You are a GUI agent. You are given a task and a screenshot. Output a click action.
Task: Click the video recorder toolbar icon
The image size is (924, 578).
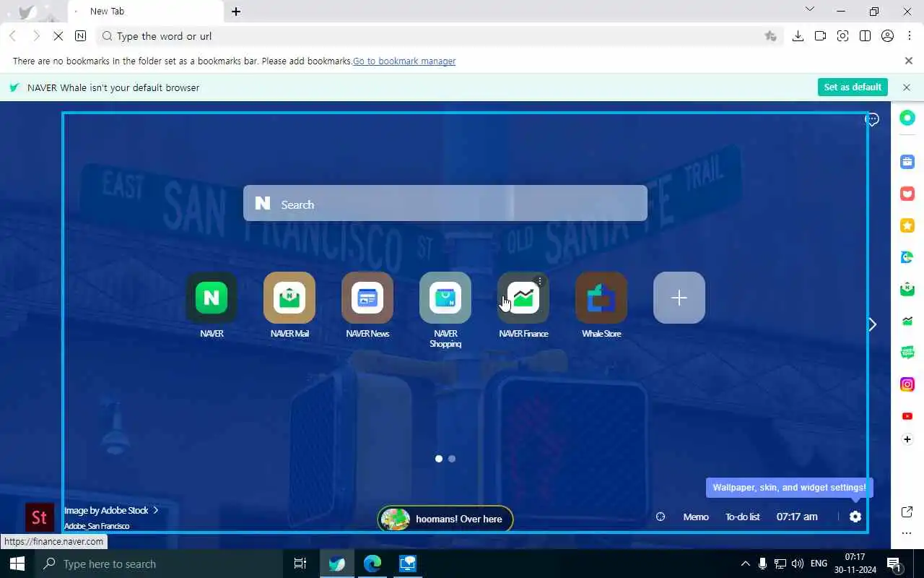pos(820,36)
